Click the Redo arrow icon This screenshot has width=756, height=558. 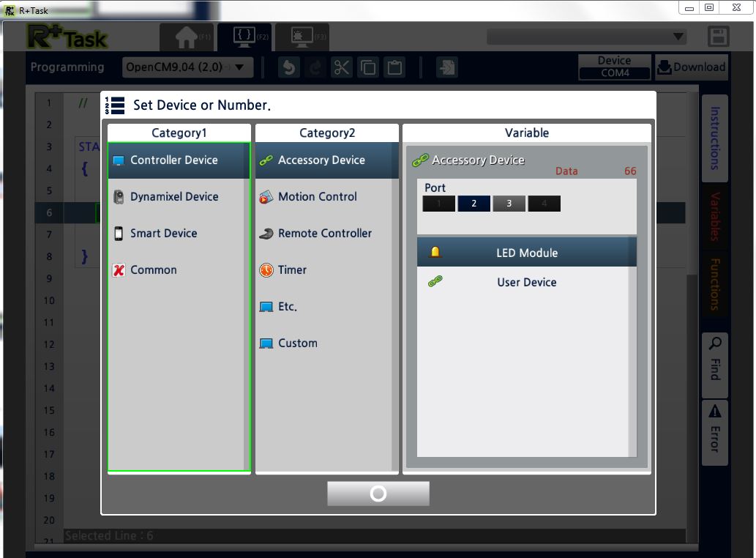tap(315, 67)
